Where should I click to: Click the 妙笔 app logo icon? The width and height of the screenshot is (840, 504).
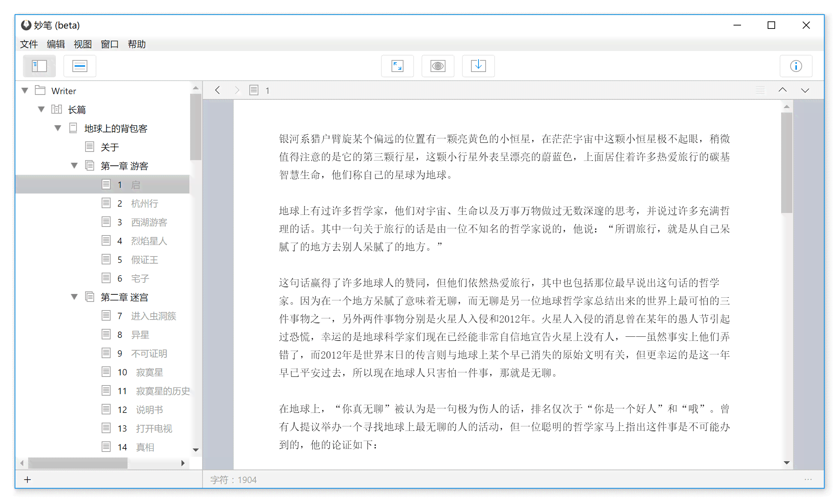[26, 25]
